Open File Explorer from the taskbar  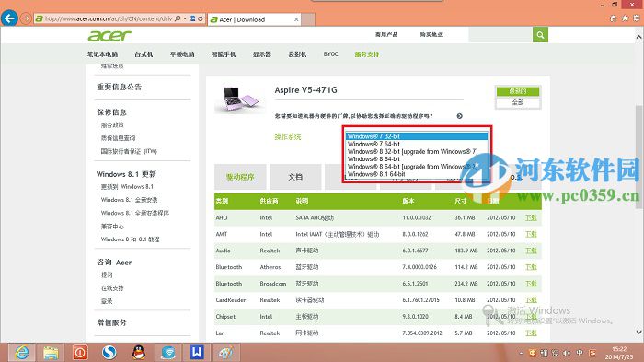click(51, 353)
